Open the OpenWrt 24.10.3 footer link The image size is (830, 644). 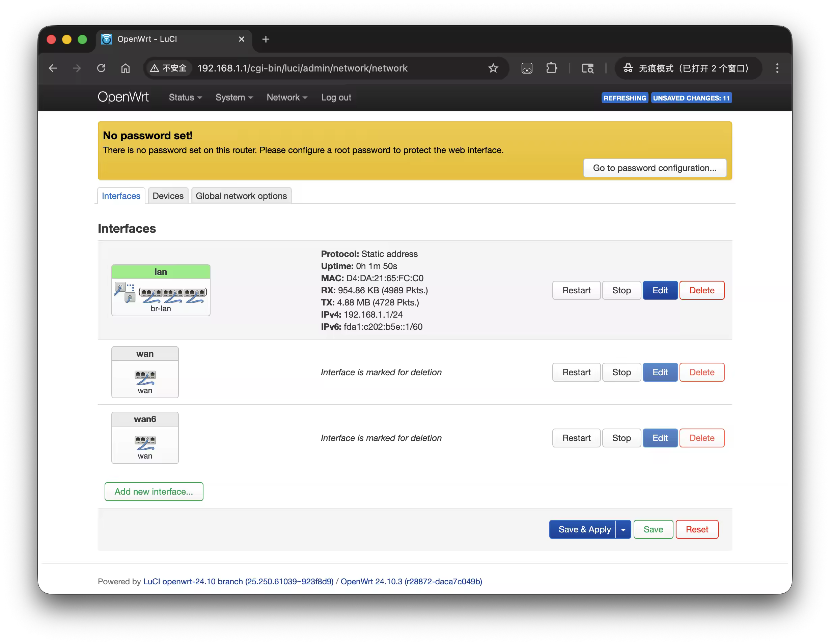point(411,582)
